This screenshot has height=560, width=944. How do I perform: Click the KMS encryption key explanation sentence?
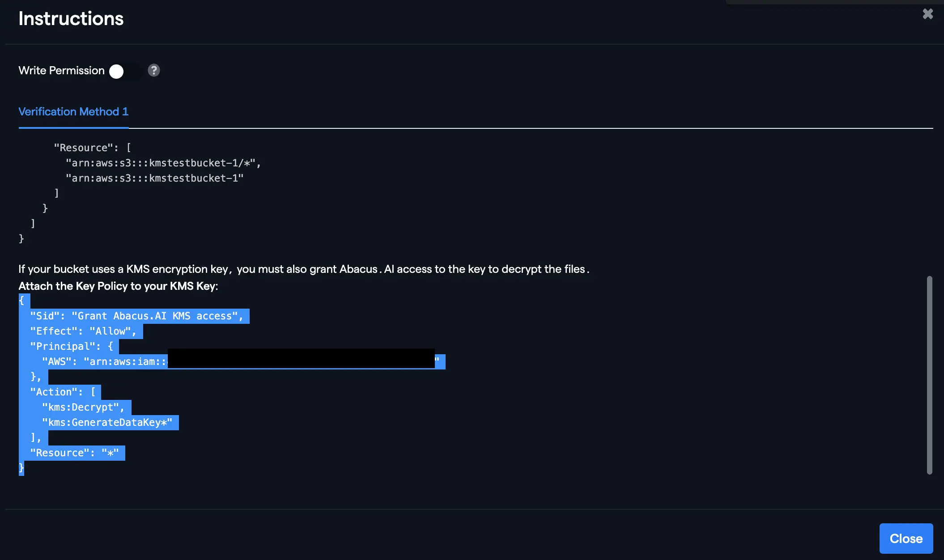(303, 269)
